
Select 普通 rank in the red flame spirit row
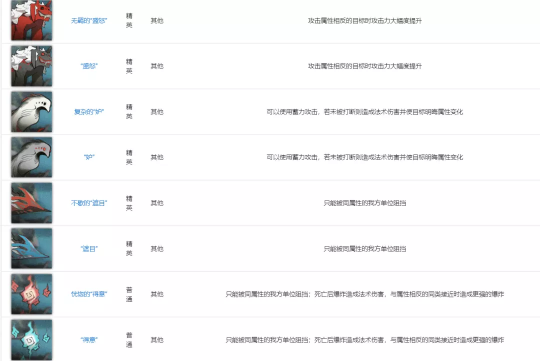point(129,294)
